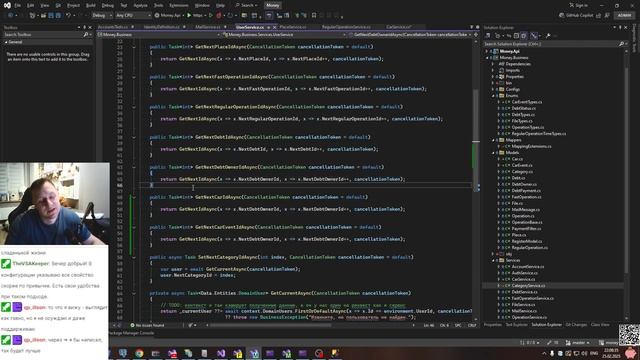
Task: Click microphone icon in system tray
Action: click(552, 353)
